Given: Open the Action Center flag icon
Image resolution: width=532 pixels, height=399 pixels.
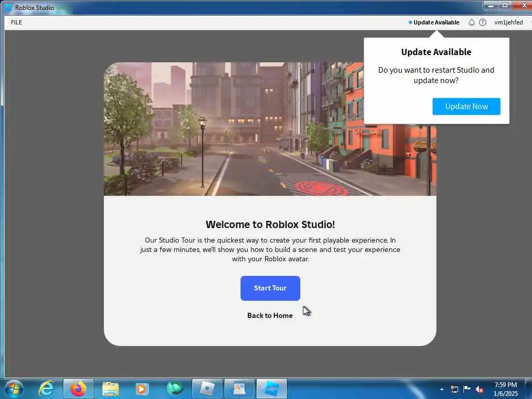Looking at the screenshot, I should 467,389.
